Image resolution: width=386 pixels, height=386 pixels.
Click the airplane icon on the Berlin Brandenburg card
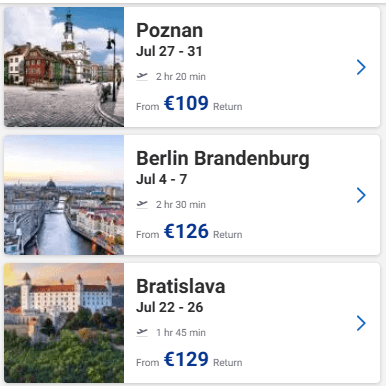click(142, 204)
